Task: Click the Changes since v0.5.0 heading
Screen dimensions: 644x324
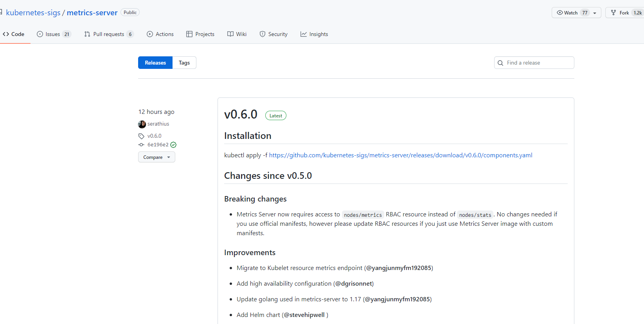Action: tap(268, 176)
